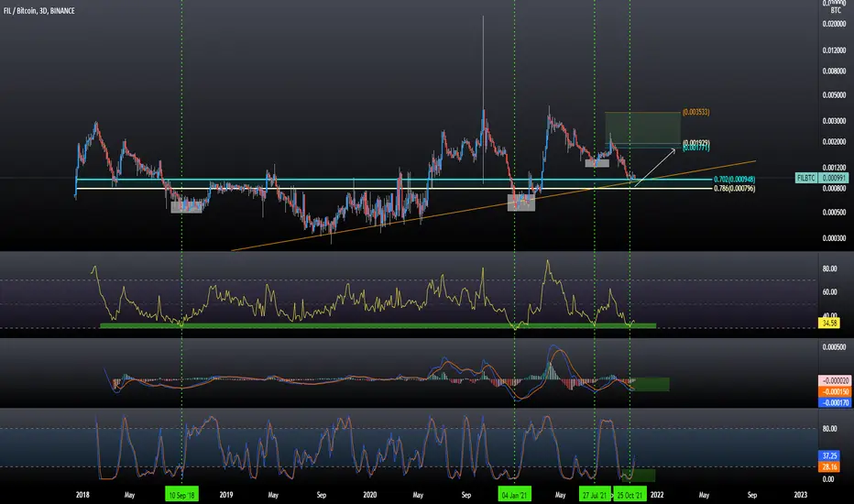Select the 25 Oct '21 date marker
This screenshot has height=504, width=854.
point(630,495)
